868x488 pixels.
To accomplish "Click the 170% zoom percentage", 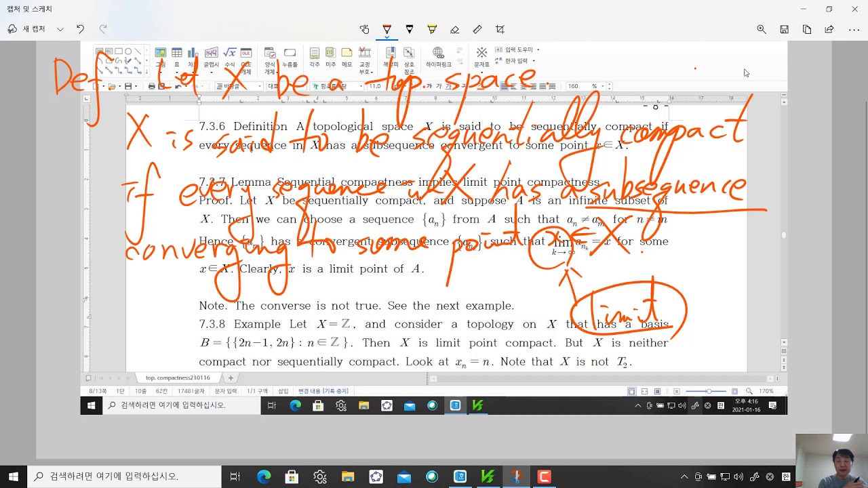I will (x=766, y=391).
